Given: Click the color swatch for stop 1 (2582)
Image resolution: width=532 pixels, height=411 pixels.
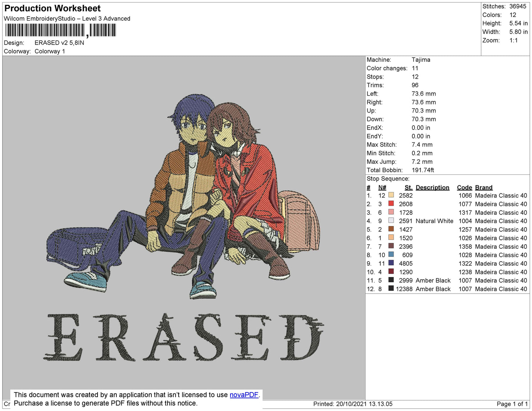Looking at the screenshot, I should tap(391, 195).
